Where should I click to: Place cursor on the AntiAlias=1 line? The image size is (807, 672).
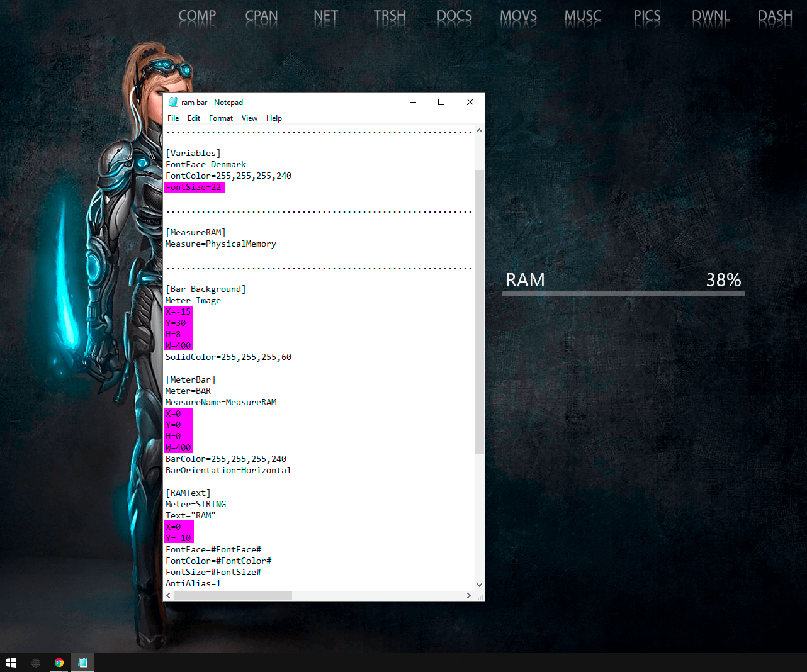pyautogui.click(x=193, y=584)
